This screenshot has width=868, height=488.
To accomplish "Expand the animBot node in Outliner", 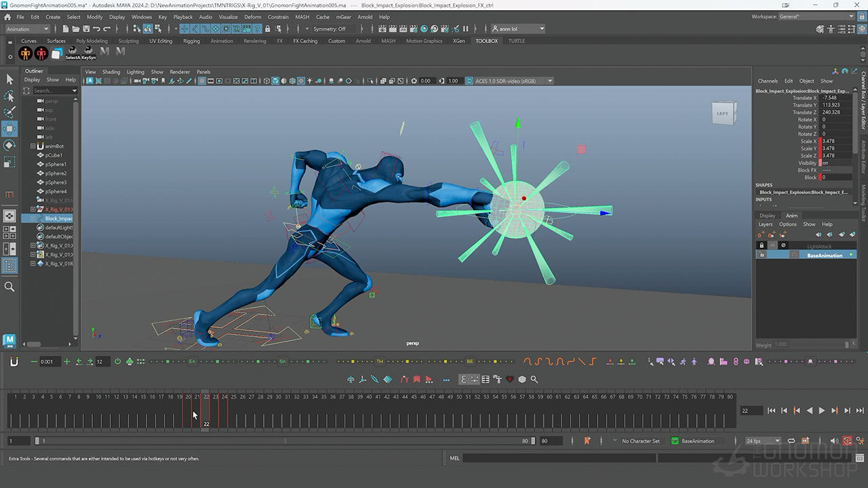I will [x=33, y=146].
